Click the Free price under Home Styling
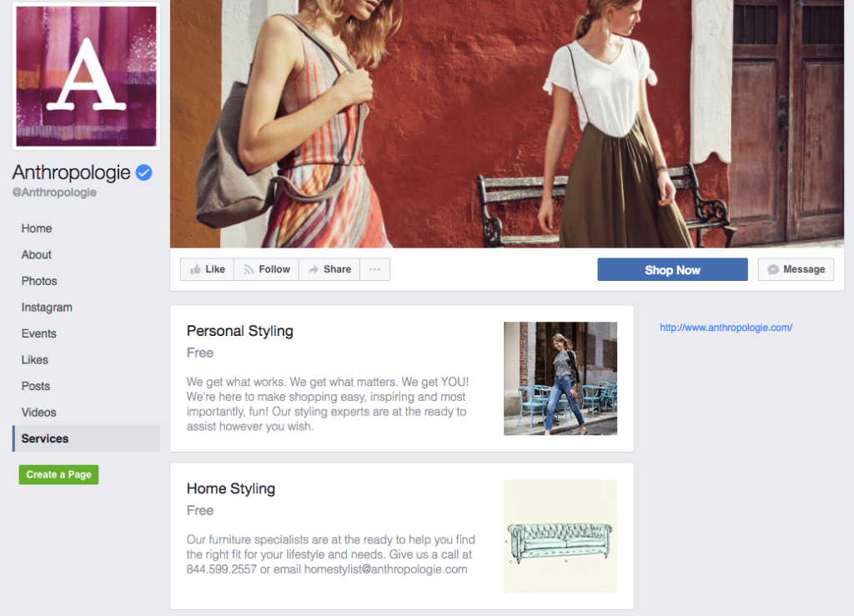The image size is (854, 616). (200, 511)
